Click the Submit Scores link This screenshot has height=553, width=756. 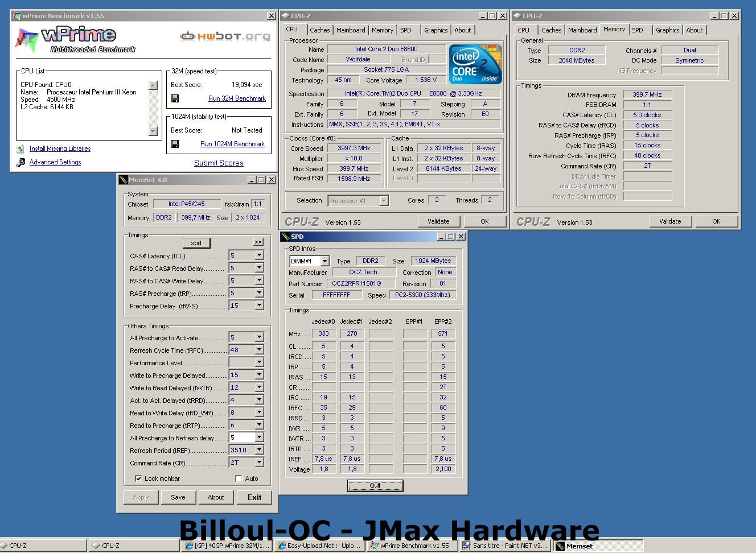click(x=219, y=163)
